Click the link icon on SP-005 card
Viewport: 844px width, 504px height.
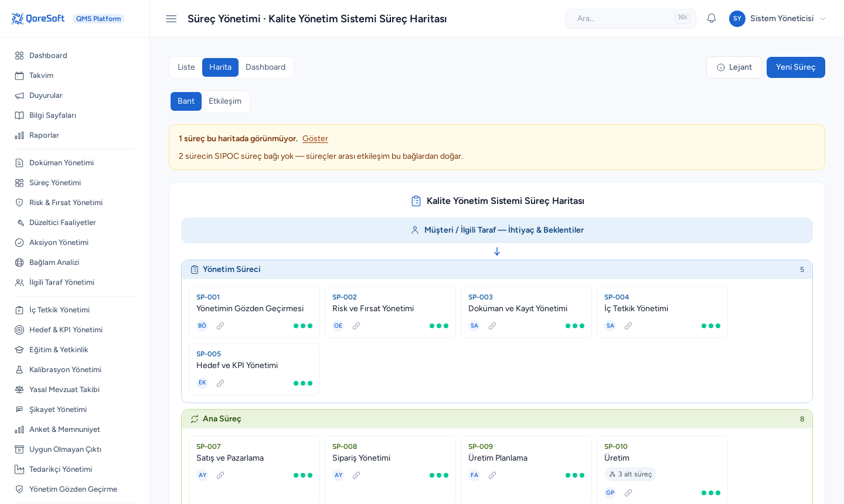tap(220, 383)
